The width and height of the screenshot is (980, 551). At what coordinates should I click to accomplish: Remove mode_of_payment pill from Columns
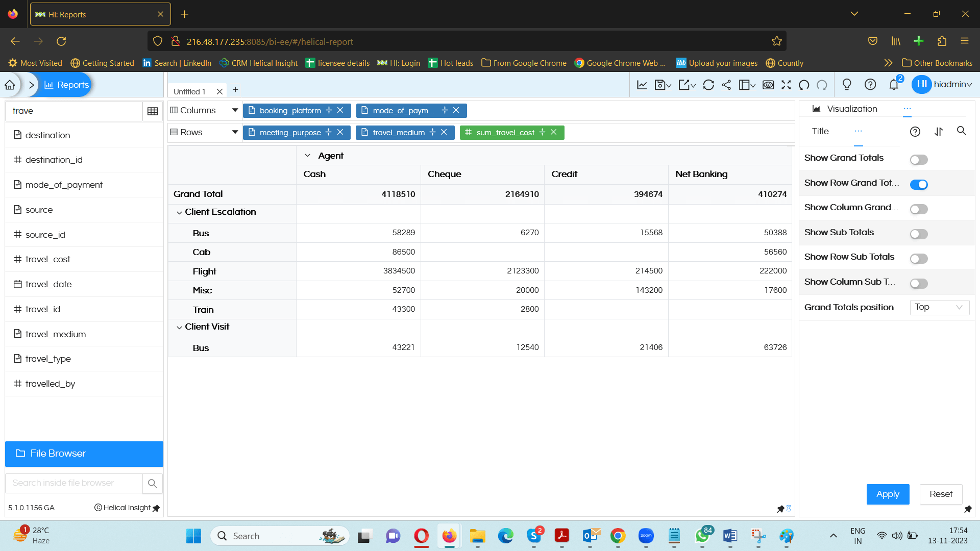coord(456,110)
